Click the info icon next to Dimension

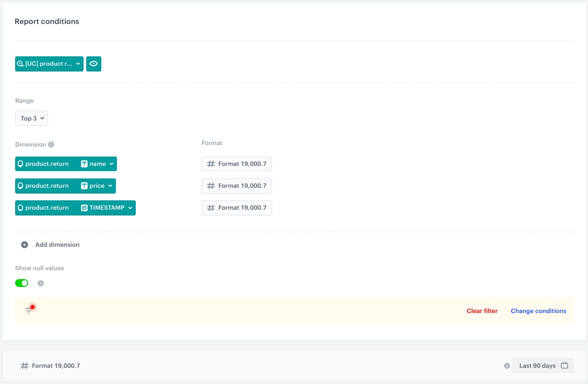coord(51,145)
